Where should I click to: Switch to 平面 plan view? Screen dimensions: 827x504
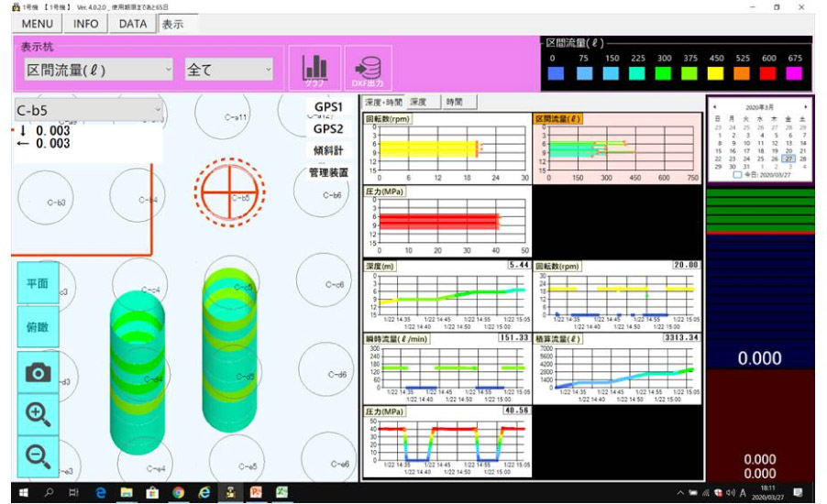click(38, 284)
